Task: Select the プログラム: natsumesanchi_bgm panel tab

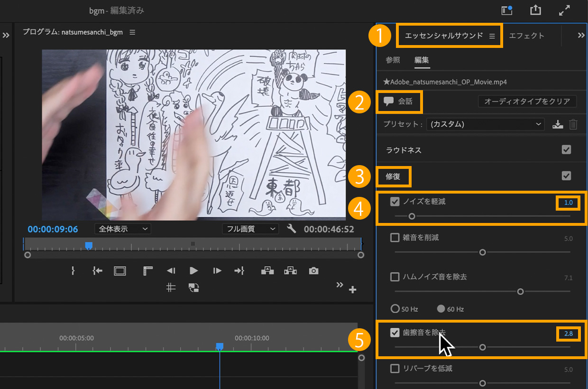Action: pyautogui.click(x=73, y=32)
